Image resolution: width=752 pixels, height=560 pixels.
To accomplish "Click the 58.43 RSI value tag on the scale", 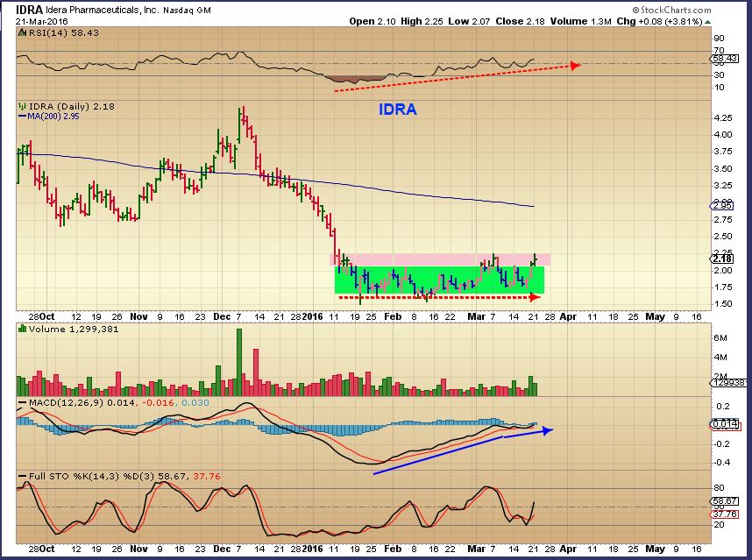I will pyautogui.click(x=724, y=59).
